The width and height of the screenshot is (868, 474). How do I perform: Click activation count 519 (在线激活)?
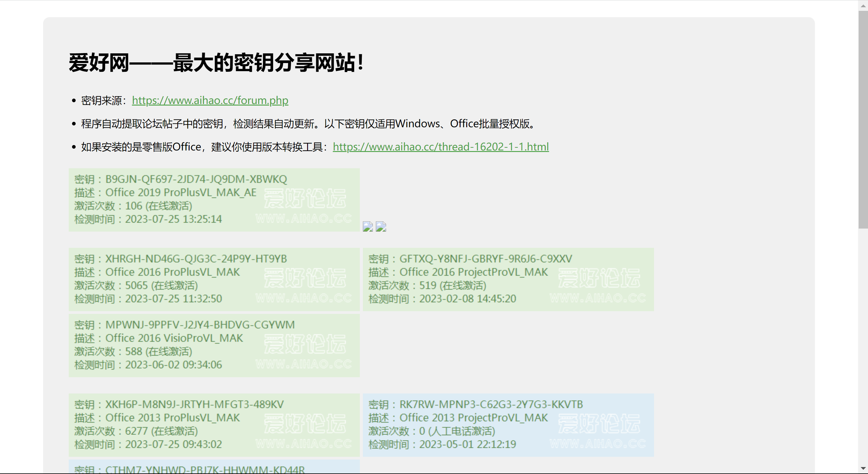coord(452,286)
